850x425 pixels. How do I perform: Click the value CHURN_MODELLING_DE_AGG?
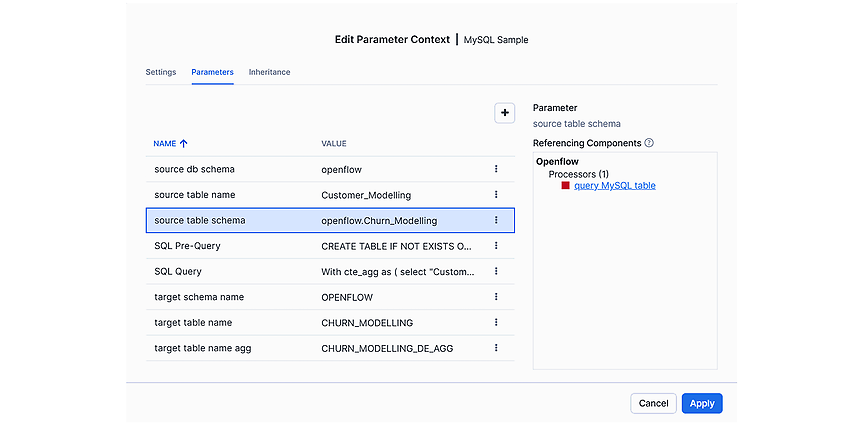coord(387,348)
